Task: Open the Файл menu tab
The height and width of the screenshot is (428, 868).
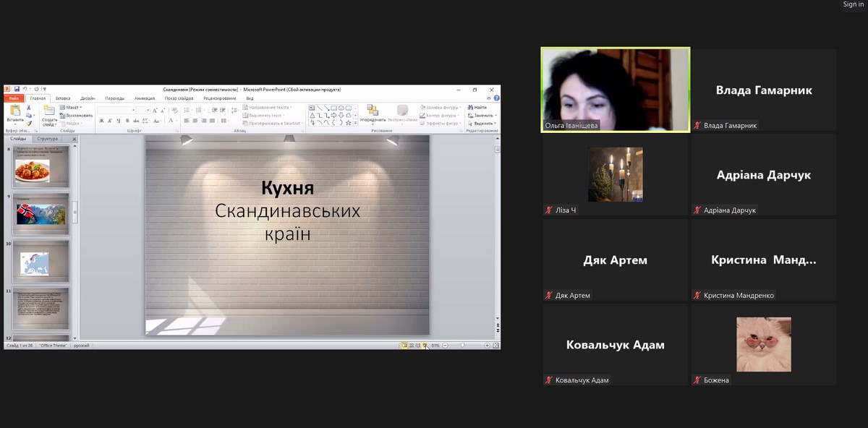Action: pos(14,98)
